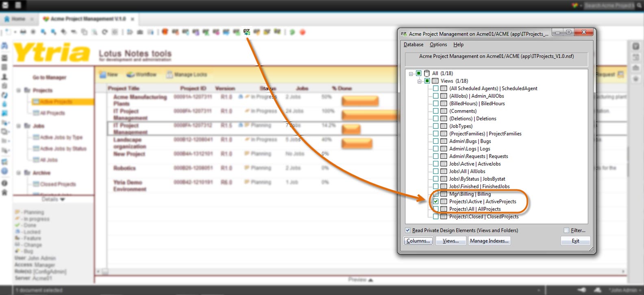This screenshot has width=644, height=295.
Task: Click the green run arrow icon in Notes toolbar
Action: [x=292, y=32]
